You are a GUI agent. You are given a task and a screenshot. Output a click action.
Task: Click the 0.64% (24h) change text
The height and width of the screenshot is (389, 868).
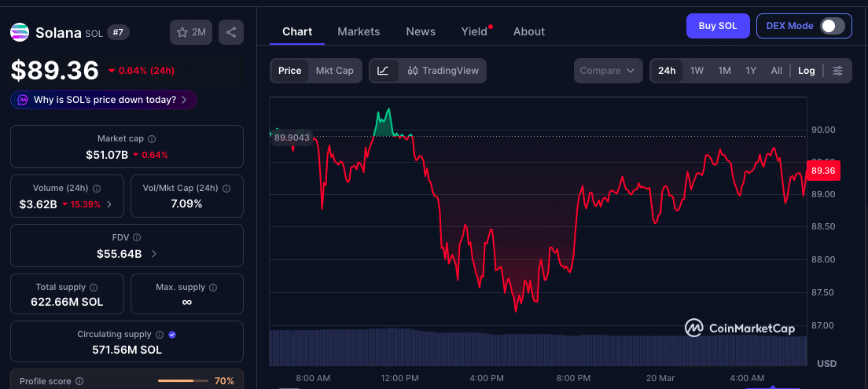[142, 71]
